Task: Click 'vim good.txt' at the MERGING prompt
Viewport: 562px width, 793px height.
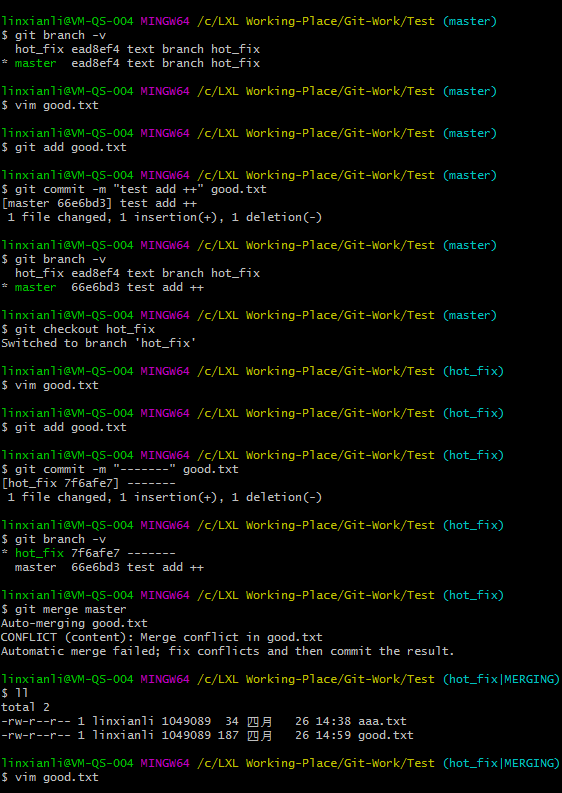Action: point(57,777)
